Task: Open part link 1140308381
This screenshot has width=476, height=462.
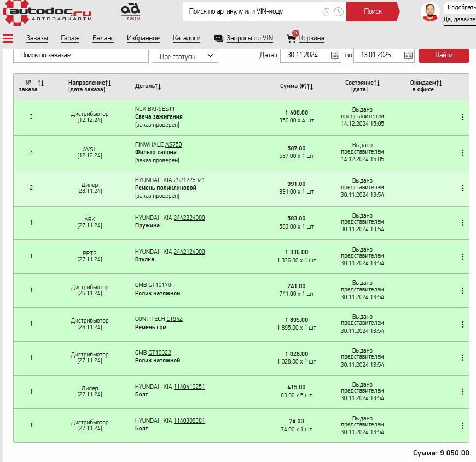Action: (189, 421)
